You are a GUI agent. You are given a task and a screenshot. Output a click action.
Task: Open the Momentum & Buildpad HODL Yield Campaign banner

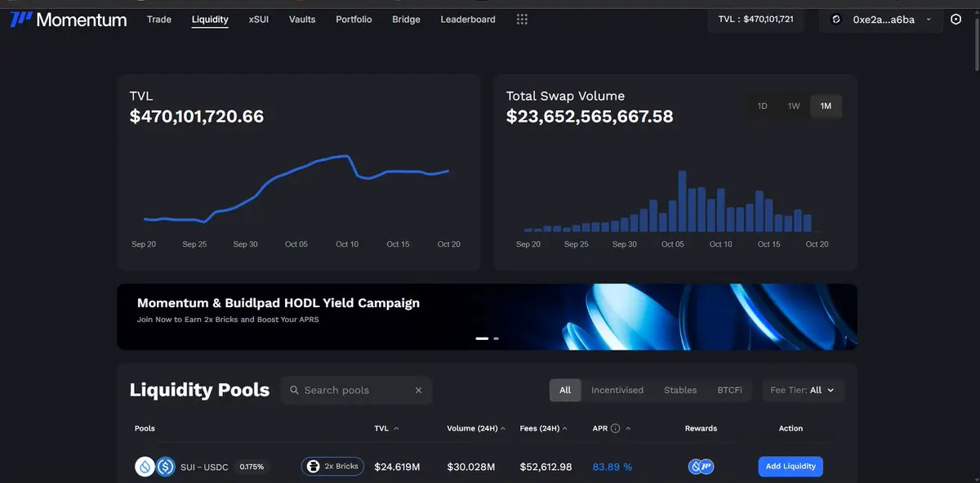coord(487,316)
